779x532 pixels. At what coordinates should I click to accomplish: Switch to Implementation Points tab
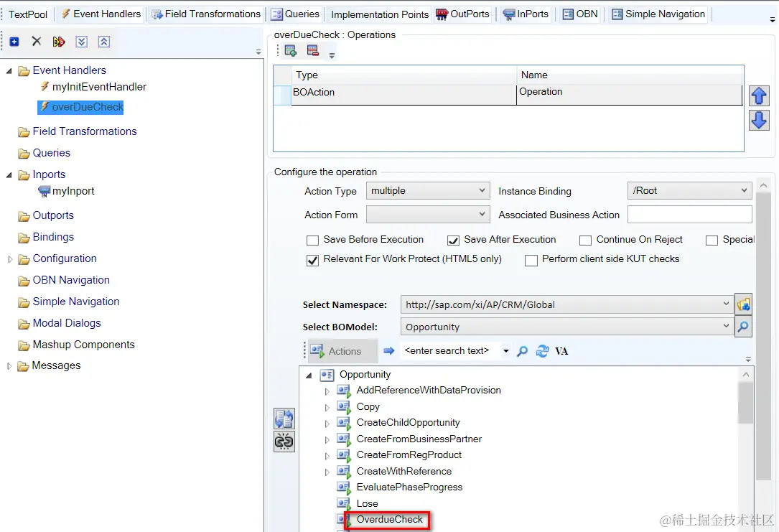pyautogui.click(x=380, y=14)
